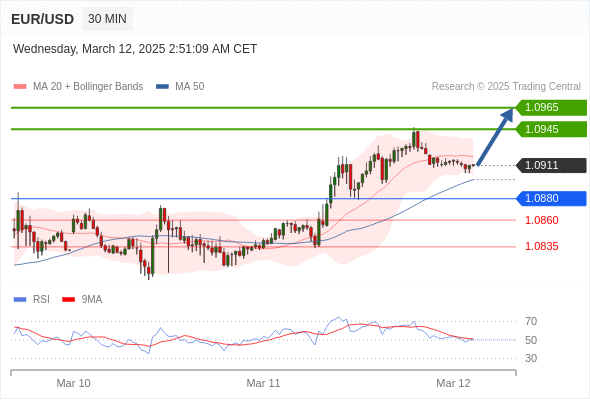Click the Mar 11 date axis label

[263, 383]
